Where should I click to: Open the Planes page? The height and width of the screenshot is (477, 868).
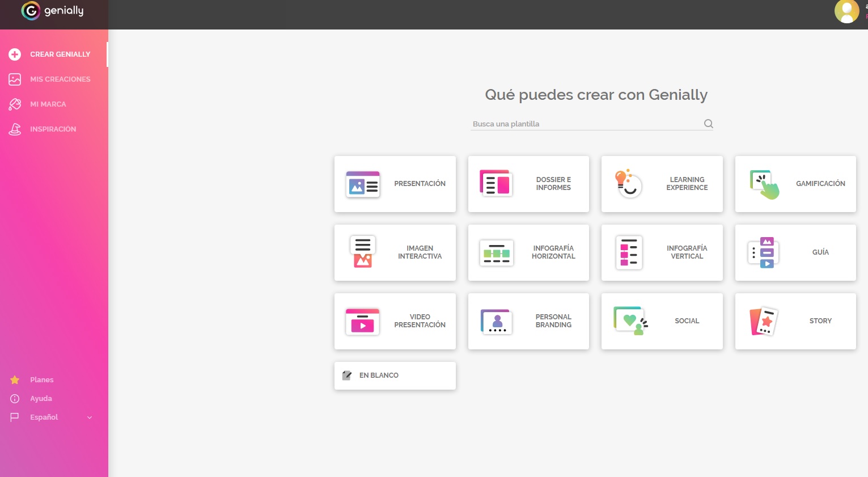click(41, 379)
